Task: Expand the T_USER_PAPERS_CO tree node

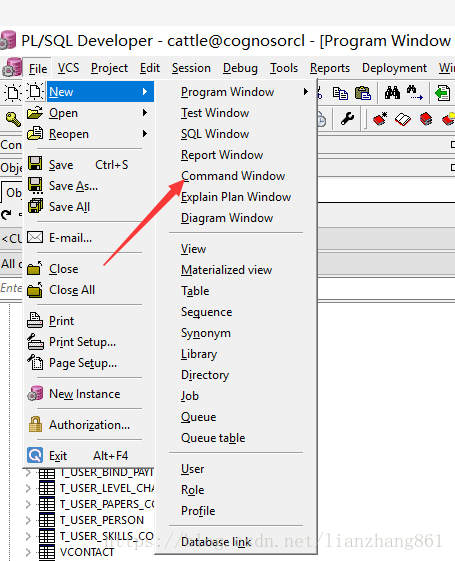Action: click(28, 504)
